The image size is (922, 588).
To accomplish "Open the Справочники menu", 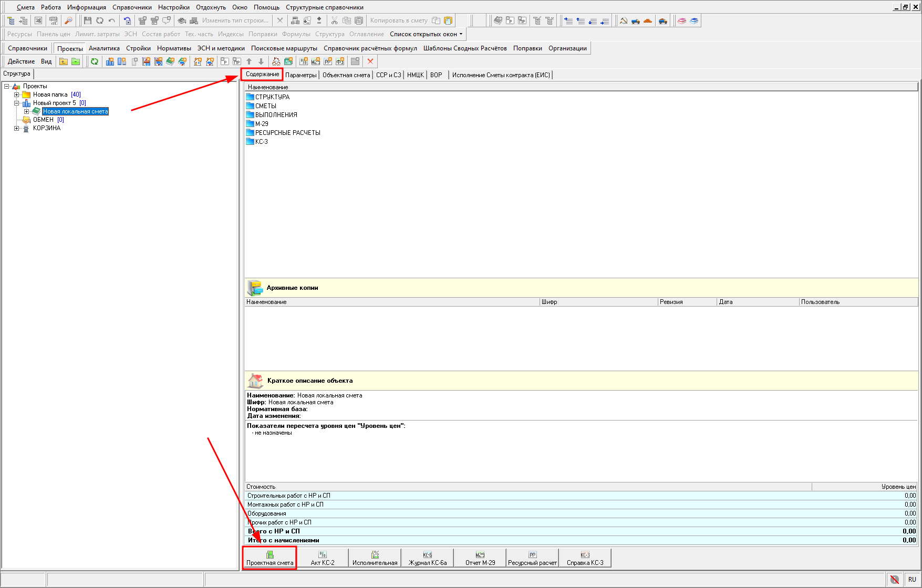I will tap(132, 7).
